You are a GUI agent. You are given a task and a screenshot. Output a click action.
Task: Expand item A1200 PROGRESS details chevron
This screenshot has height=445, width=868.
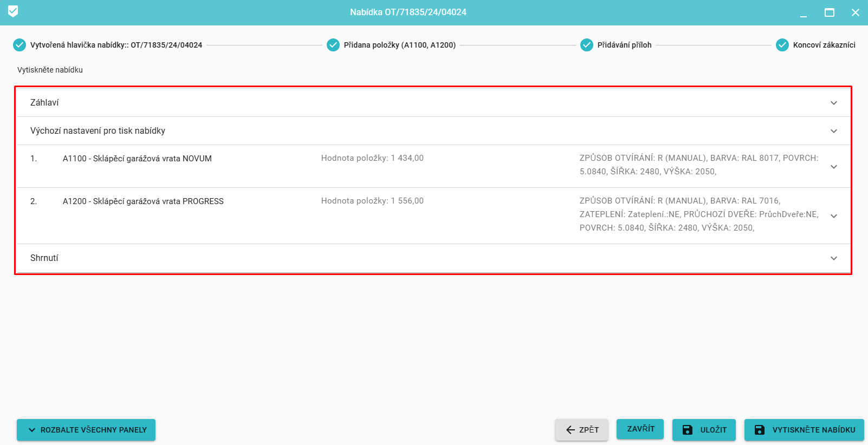point(834,216)
